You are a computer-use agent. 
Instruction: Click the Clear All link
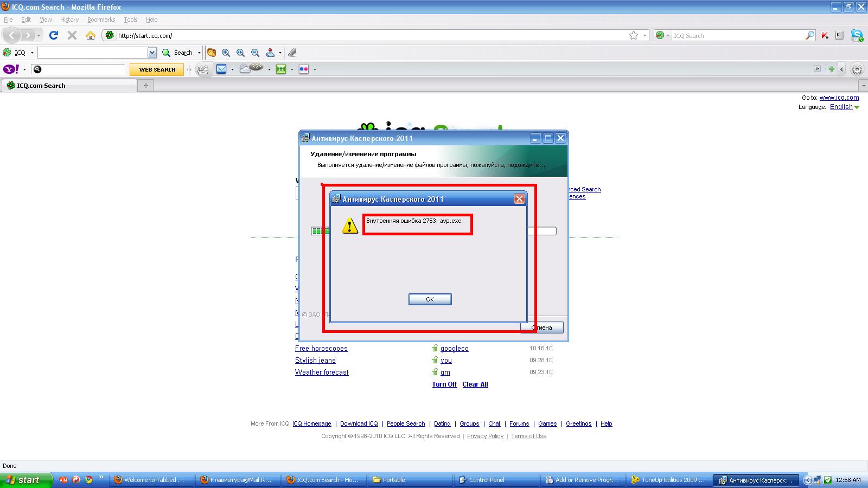(475, 384)
